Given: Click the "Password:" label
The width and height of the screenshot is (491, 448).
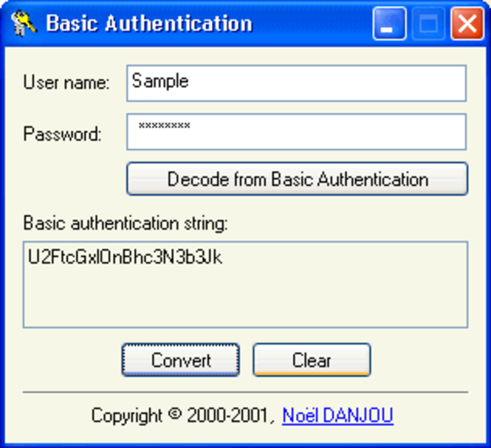Looking at the screenshot, I should point(62,134).
